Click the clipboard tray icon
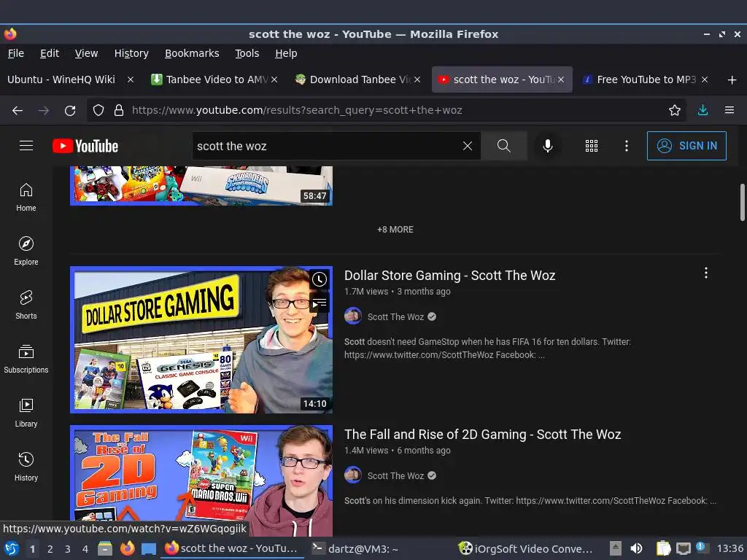 click(663, 548)
